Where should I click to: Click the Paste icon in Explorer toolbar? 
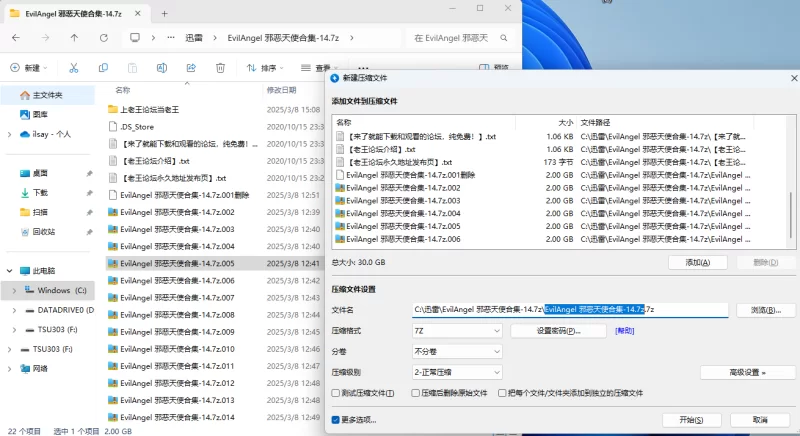click(x=132, y=68)
